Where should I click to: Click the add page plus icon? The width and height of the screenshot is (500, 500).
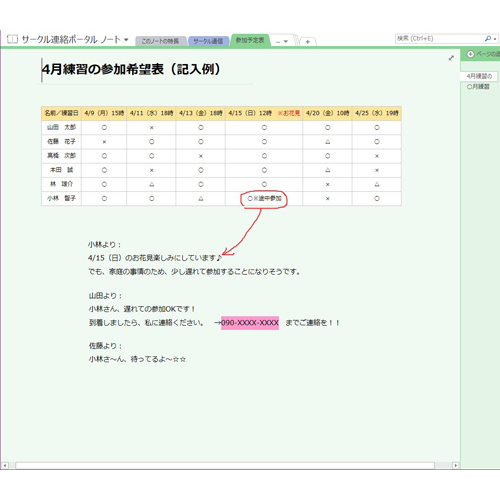pyautogui.click(x=470, y=54)
